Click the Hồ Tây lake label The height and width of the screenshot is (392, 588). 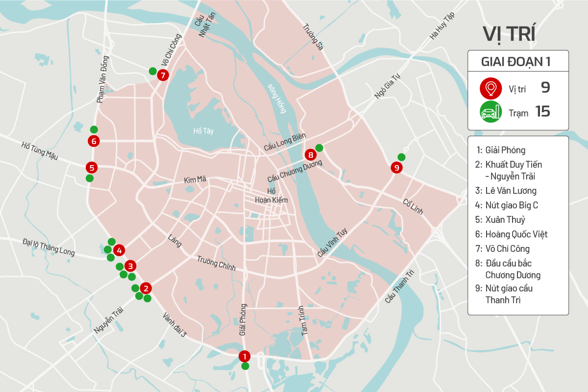[x=203, y=131]
